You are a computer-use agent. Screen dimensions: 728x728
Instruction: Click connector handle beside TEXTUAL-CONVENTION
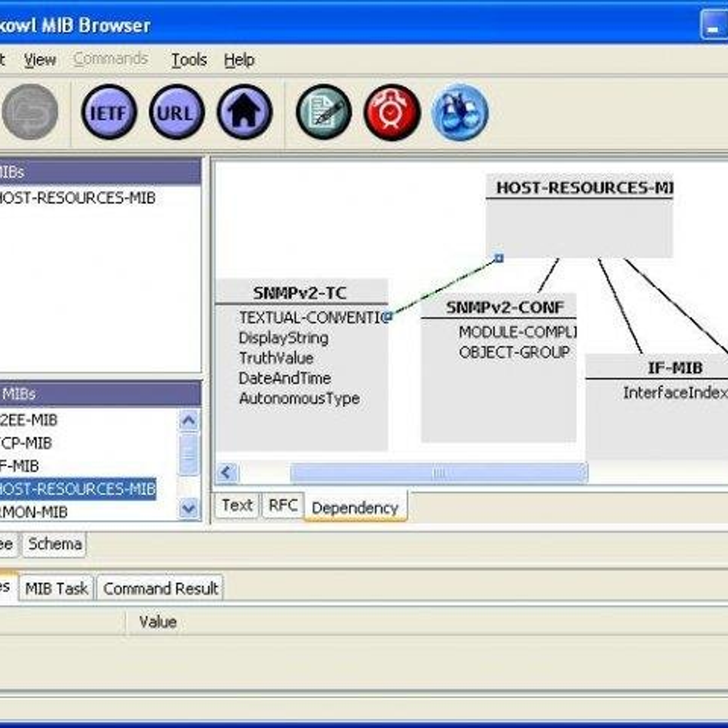tap(388, 316)
